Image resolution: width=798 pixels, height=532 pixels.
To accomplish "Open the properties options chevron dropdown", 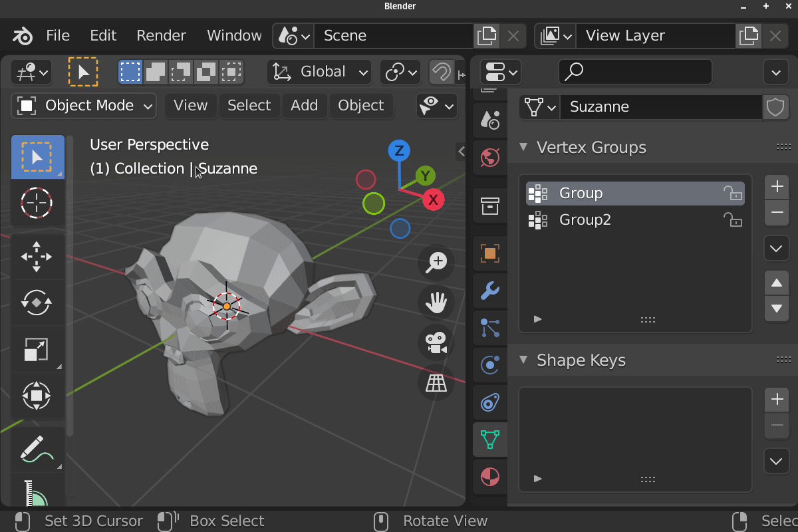I will click(x=776, y=72).
